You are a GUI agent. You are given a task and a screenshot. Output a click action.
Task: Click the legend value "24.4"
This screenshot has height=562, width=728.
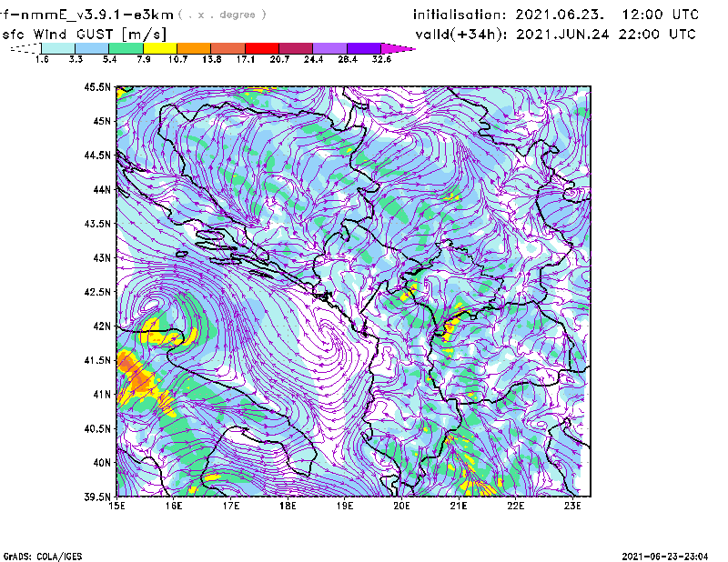coord(313,59)
